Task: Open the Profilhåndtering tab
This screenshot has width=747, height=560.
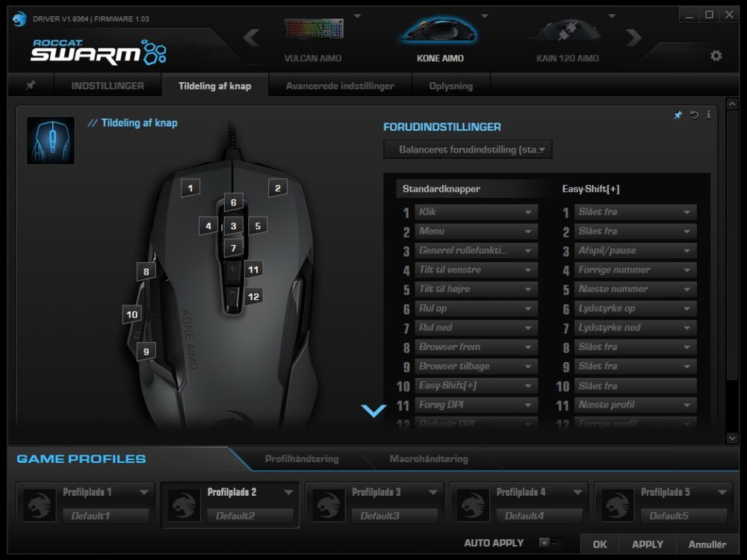Action: tap(302, 458)
